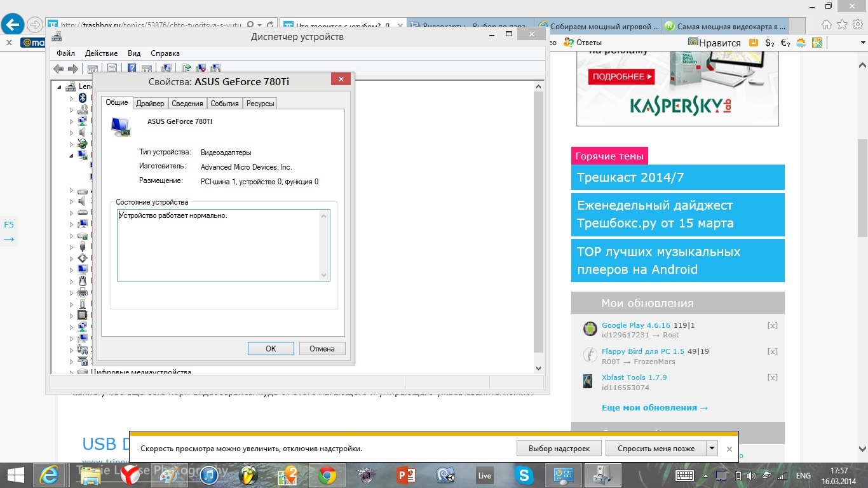This screenshot has height=488, width=868.
Task: Open the Действие menu
Action: 101,53
